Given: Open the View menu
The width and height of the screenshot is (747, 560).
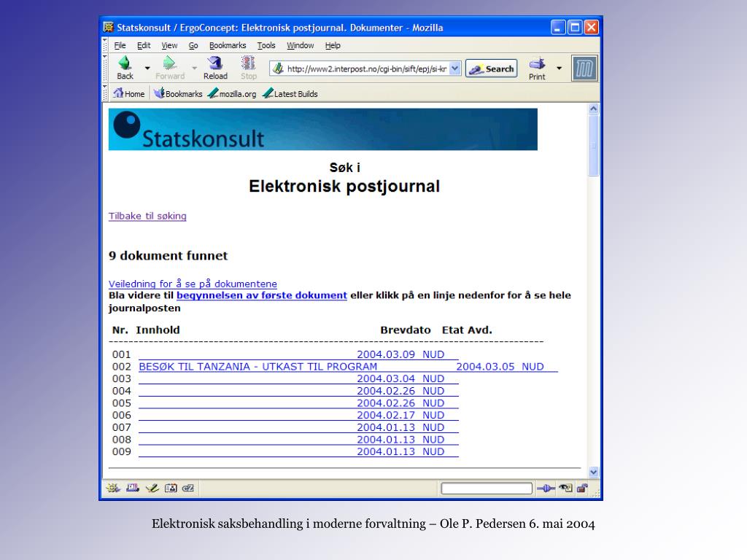Looking at the screenshot, I should 169,45.
